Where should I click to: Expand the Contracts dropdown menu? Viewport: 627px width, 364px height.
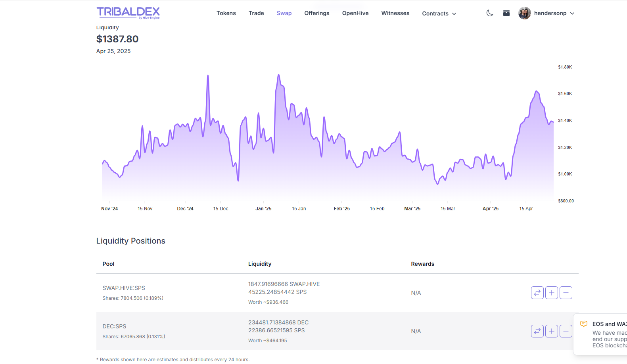click(x=439, y=13)
